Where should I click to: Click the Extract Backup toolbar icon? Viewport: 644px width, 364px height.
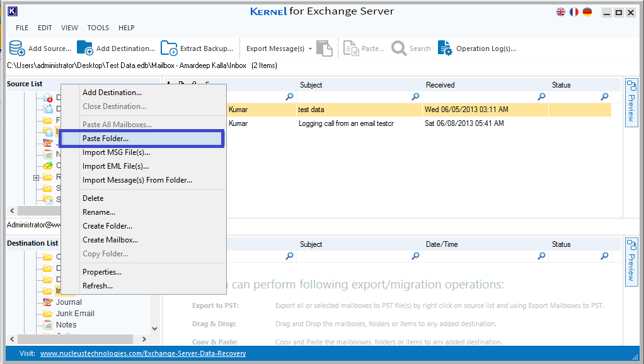click(169, 48)
